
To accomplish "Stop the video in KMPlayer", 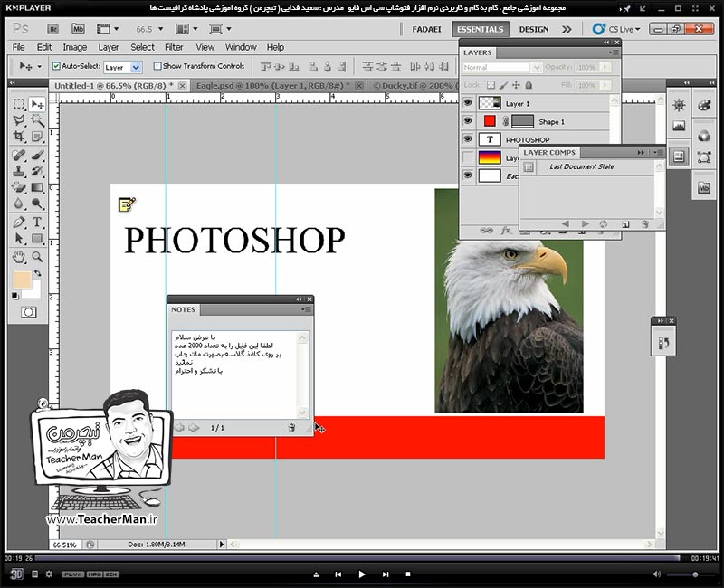I will point(408,574).
